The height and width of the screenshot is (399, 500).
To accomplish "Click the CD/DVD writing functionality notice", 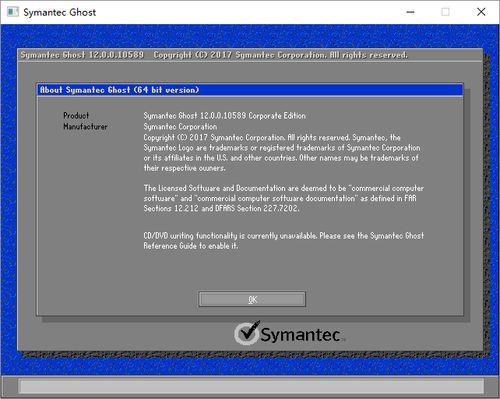I will click(284, 241).
